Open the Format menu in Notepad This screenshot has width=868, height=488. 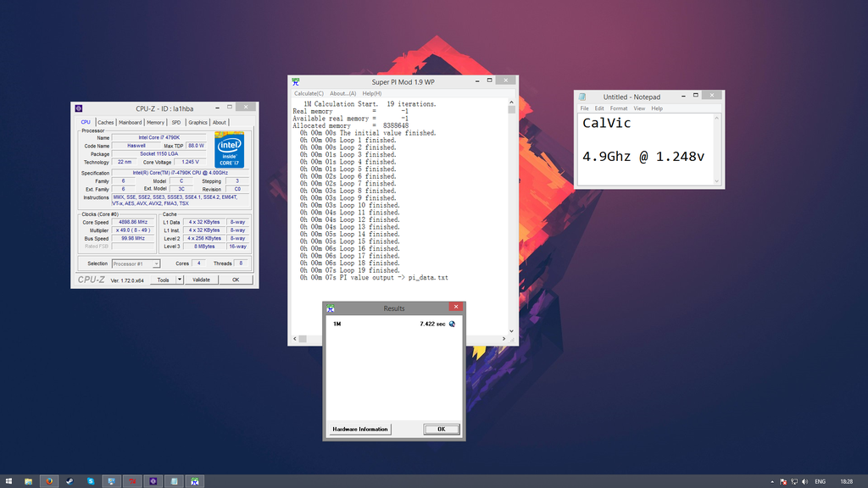[619, 108]
